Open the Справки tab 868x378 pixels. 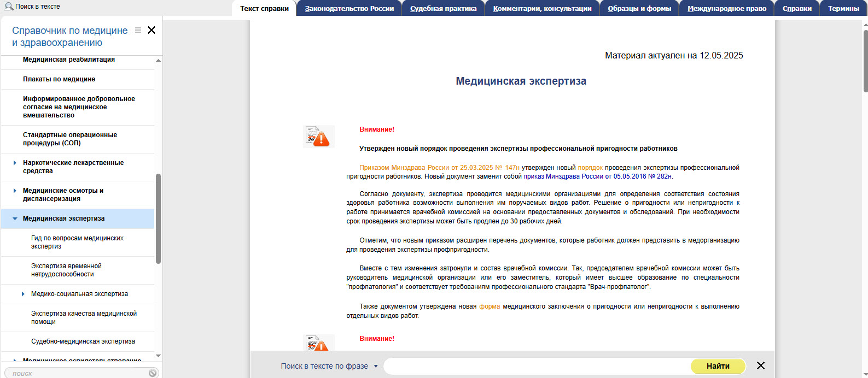click(x=797, y=8)
